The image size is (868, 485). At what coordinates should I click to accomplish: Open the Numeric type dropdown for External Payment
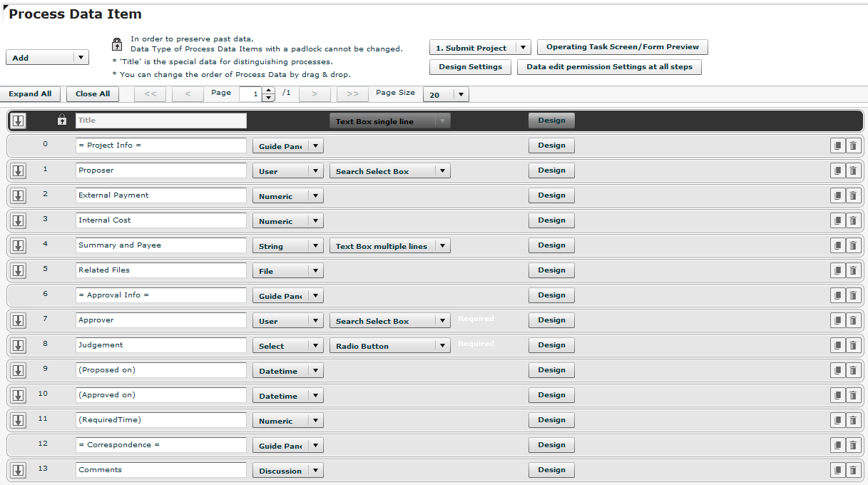(x=314, y=195)
